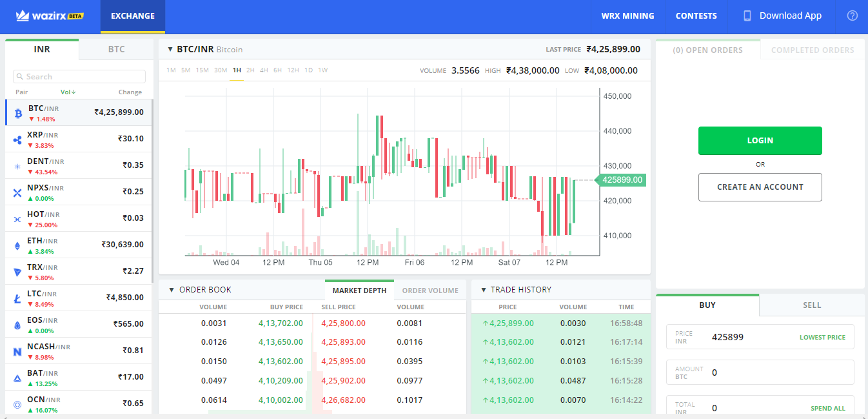Screen dimensions: 868x419
Task: Select the 2H chart interval
Action: (250, 70)
